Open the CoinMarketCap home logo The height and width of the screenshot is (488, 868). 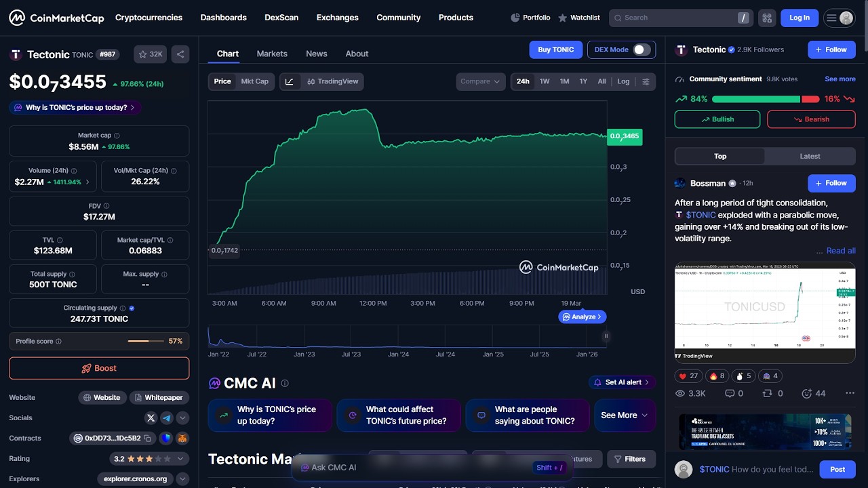click(x=56, y=18)
